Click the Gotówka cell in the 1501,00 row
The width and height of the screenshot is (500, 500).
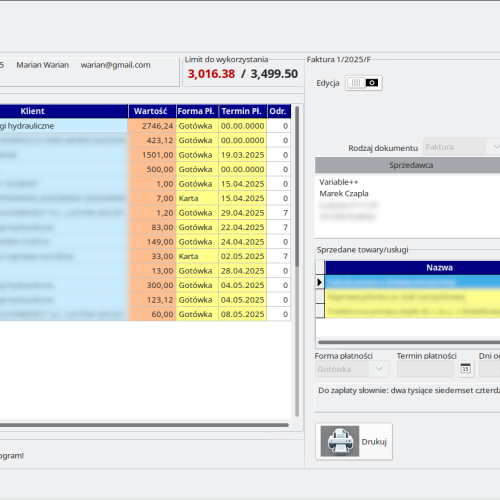coord(197,155)
